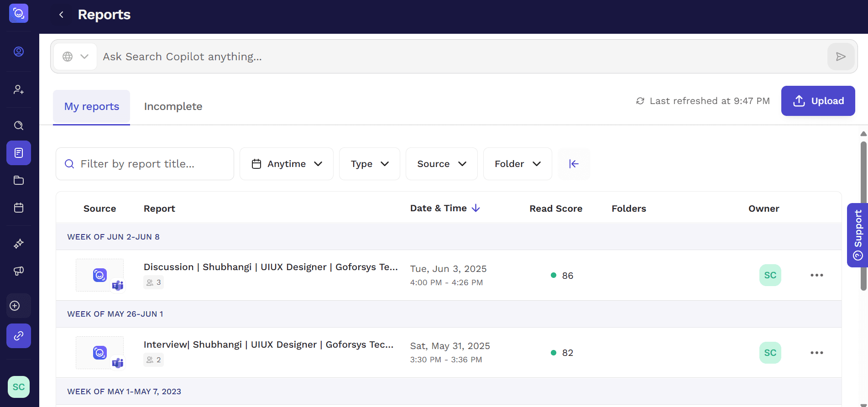
Task: Click the Source column header
Action: (x=99, y=209)
